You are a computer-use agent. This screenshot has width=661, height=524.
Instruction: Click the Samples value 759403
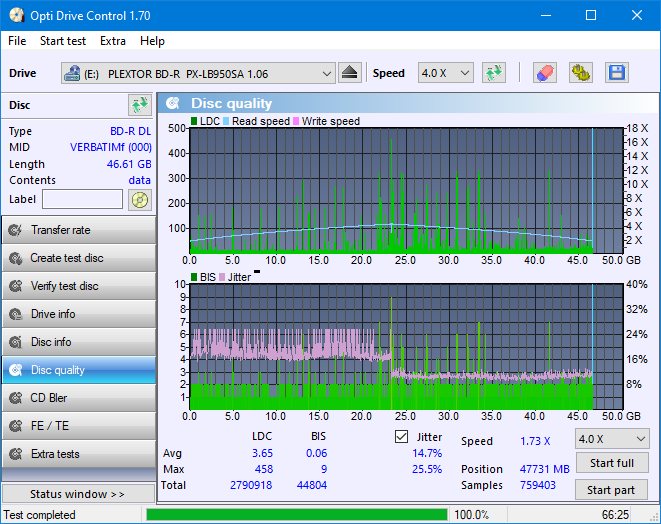[x=538, y=485]
